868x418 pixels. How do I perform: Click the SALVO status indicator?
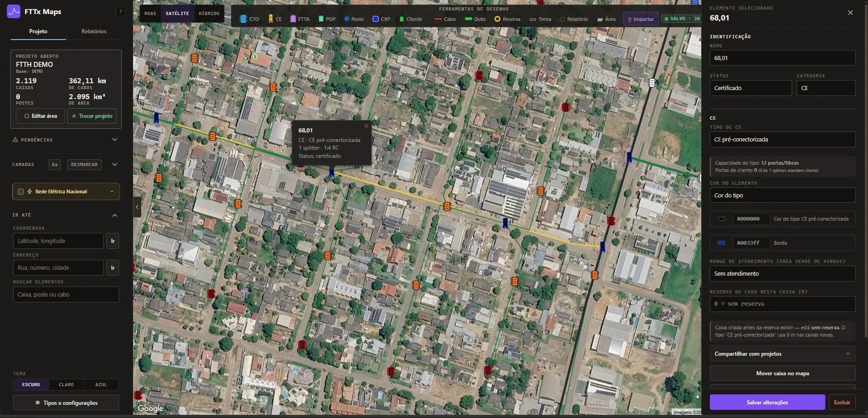point(681,19)
